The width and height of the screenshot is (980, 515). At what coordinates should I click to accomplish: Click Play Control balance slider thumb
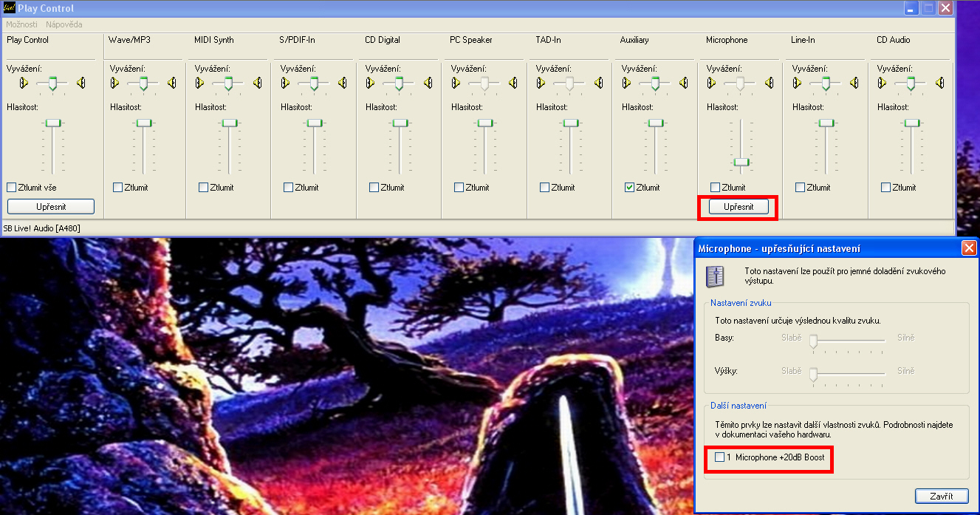tap(52, 83)
